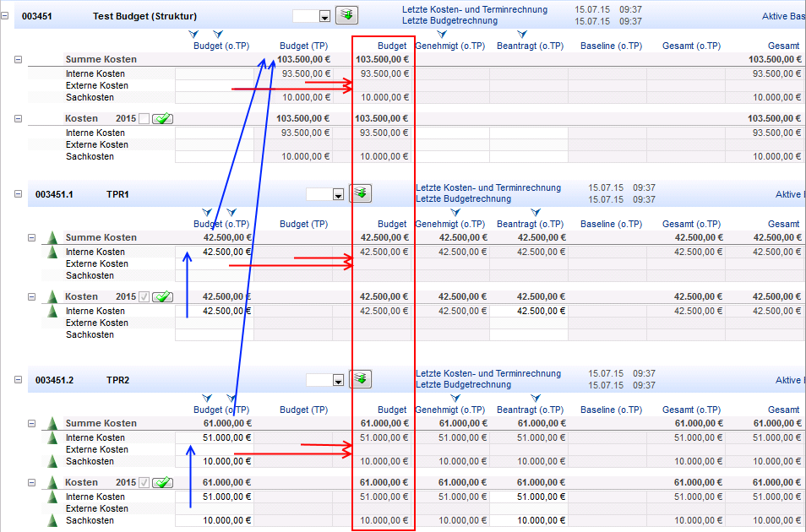This screenshot has width=806, height=532.
Task: Click green triangle of Sachkosten under TPR2 Kosten 2015
Action: 52,520
